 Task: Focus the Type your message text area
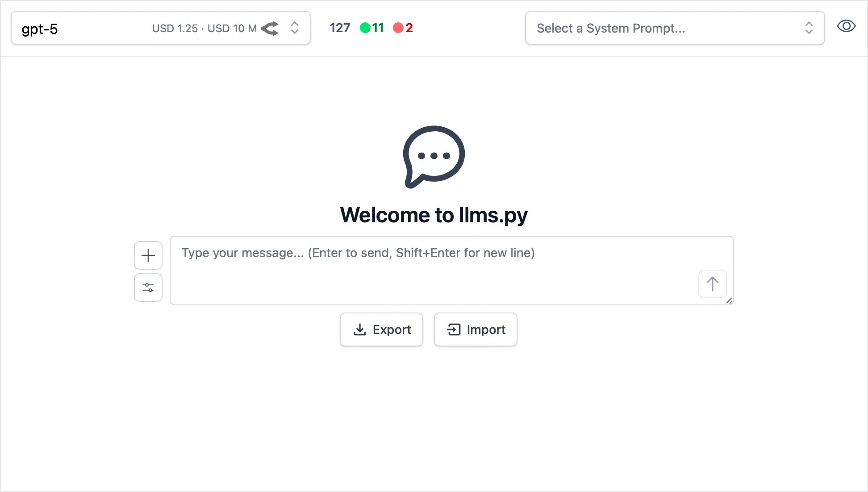click(x=452, y=271)
